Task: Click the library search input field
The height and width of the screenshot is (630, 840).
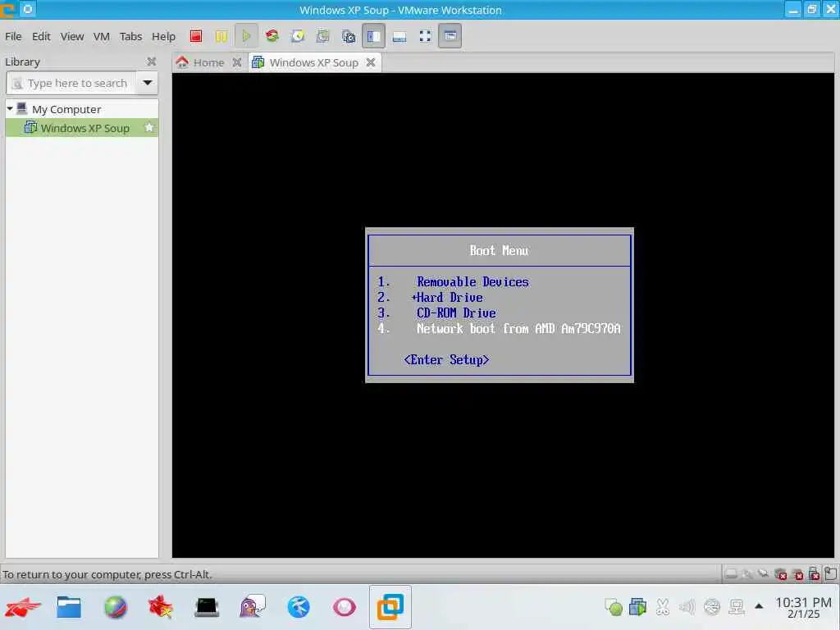Action: pyautogui.click(x=71, y=83)
